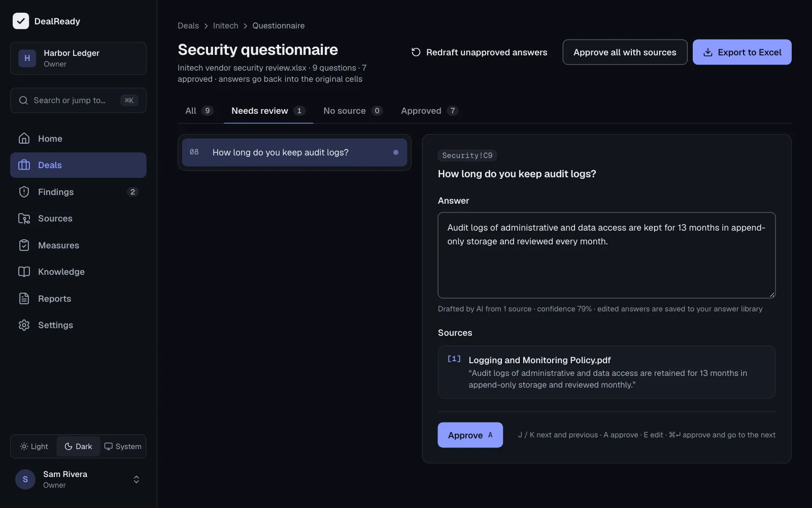The height and width of the screenshot is (508, 812).
Task: Click the Answer box resize handle corner
Action: [772, 294]
